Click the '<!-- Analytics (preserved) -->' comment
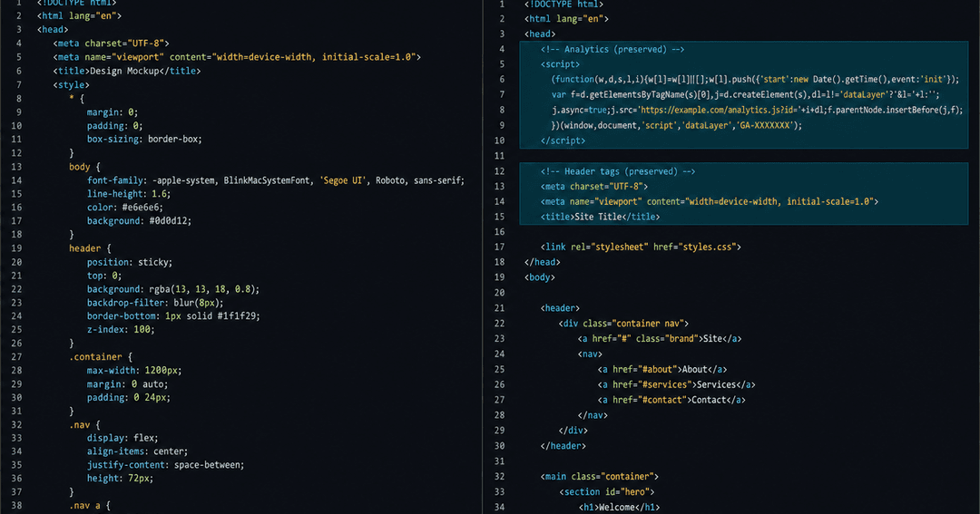The width and height of the screenshot is (980, 514). (x=612, y=49)
